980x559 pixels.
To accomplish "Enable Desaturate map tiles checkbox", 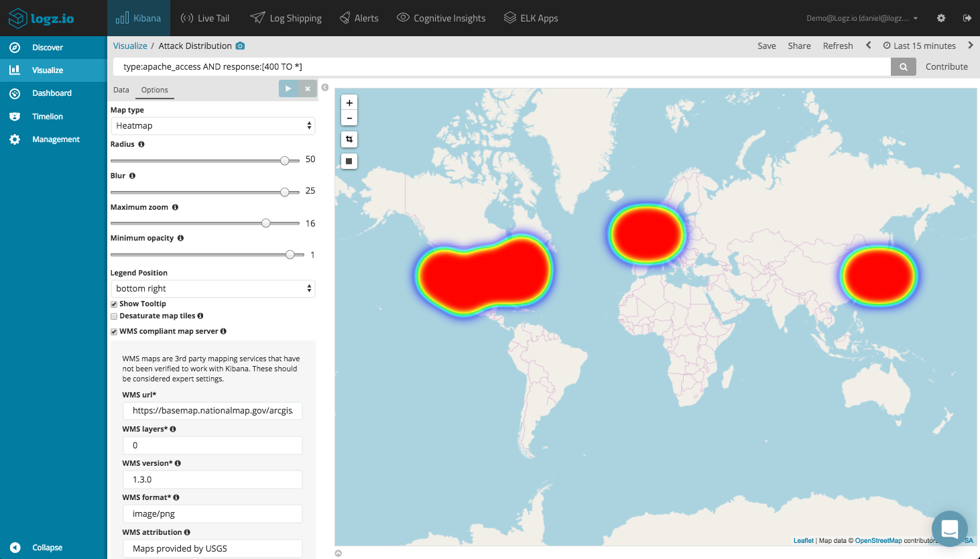I will [114, 316].
